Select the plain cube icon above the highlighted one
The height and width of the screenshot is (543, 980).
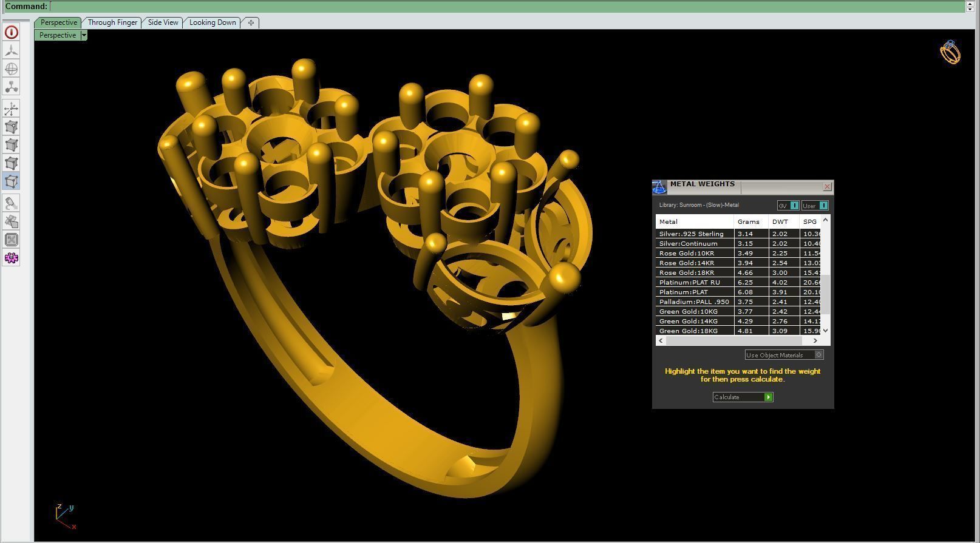tap(11, 163)
